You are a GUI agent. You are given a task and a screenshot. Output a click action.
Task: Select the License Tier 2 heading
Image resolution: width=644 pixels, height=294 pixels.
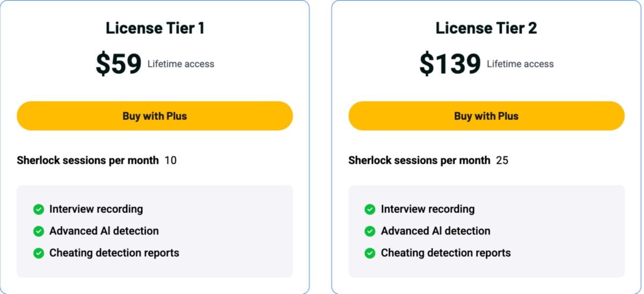point(486,28)
